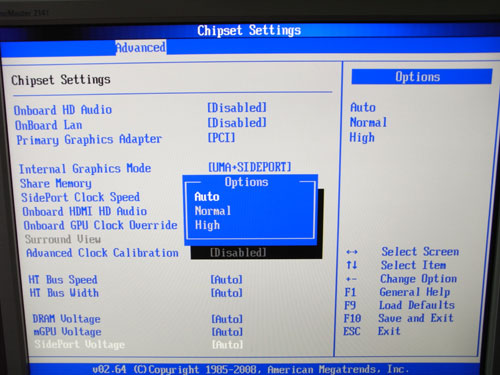
Task: Click Normal in right help panel
Action: coord(368,122)
